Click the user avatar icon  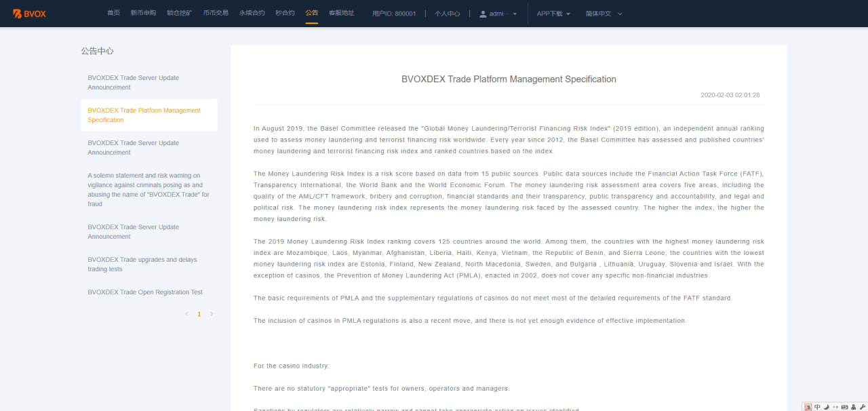(484, 14)
